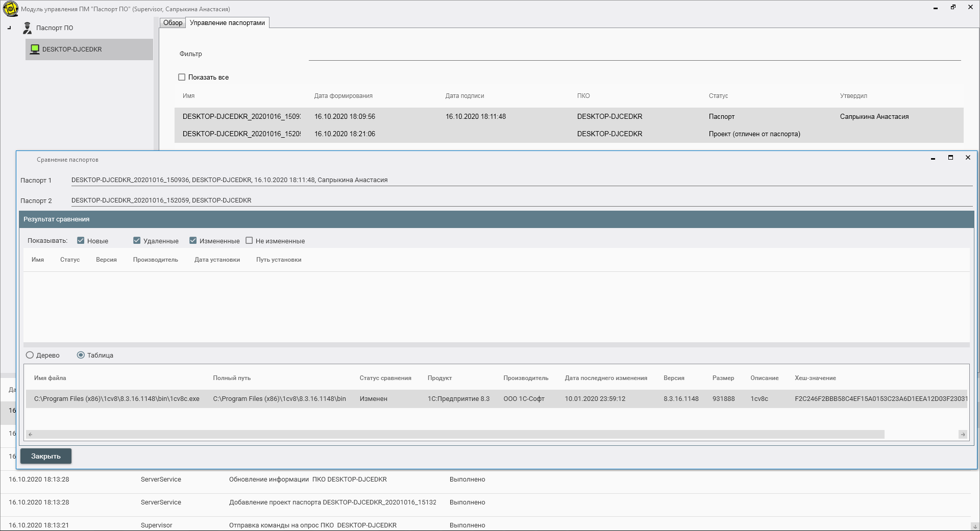Click the Паспорт 1 field

(522, 180)
